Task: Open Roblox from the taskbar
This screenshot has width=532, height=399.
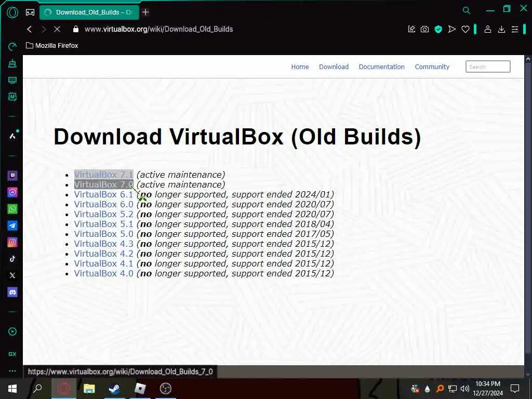Action: [140, 389]
